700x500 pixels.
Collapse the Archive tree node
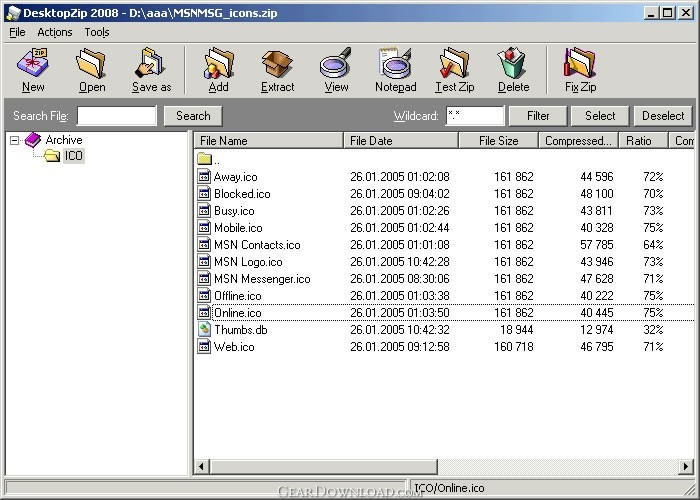(x=14, y=141)
